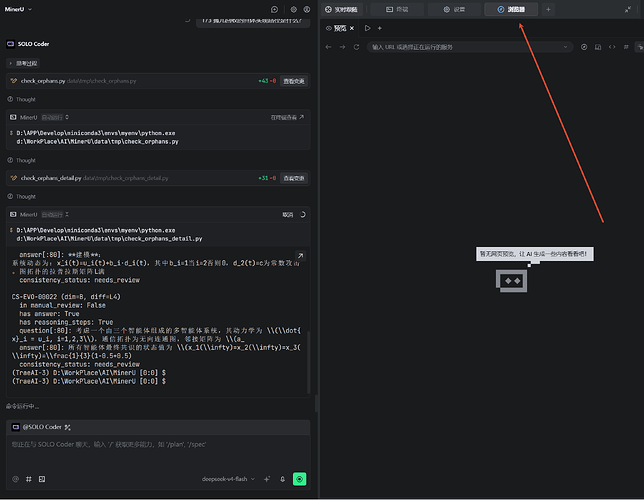This screenshot has width=644, height=500.
Task: Open the deepseek-v4-flash model dropdown
Action: (228, 479)
